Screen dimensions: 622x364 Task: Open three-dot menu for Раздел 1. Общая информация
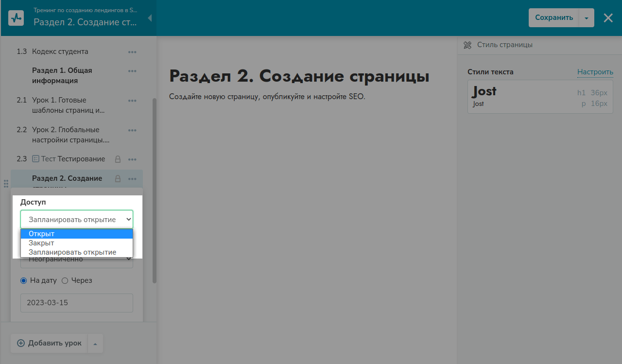[132, 71]
